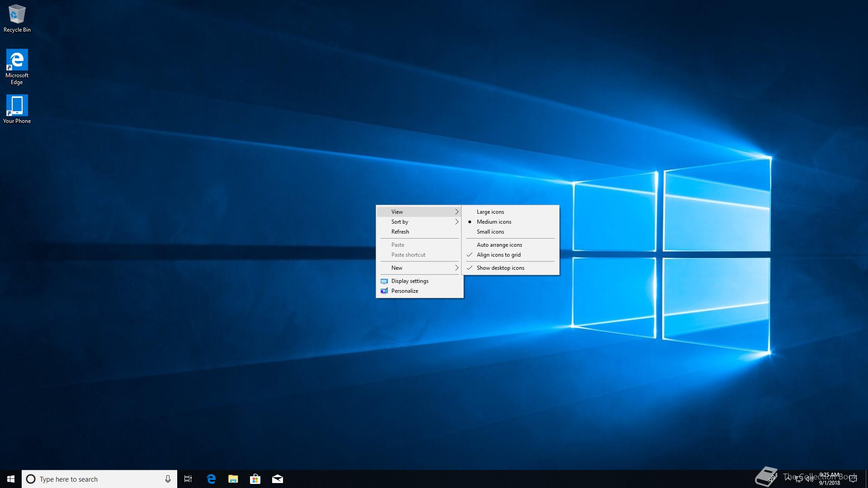This screenshot has height=488, width=868.
Task: Open the Start menu Windows button
Action: tap(11, 479)
